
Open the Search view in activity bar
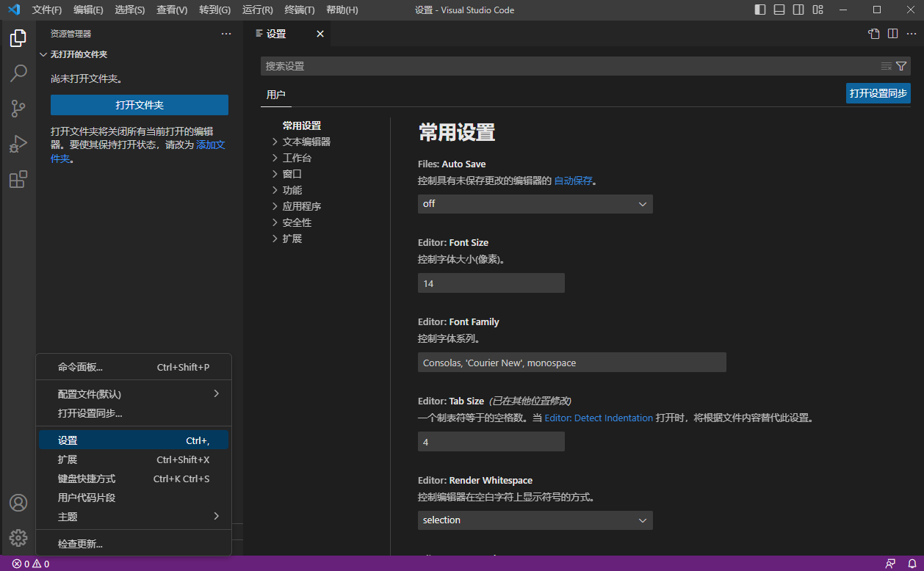coord(18,73)
